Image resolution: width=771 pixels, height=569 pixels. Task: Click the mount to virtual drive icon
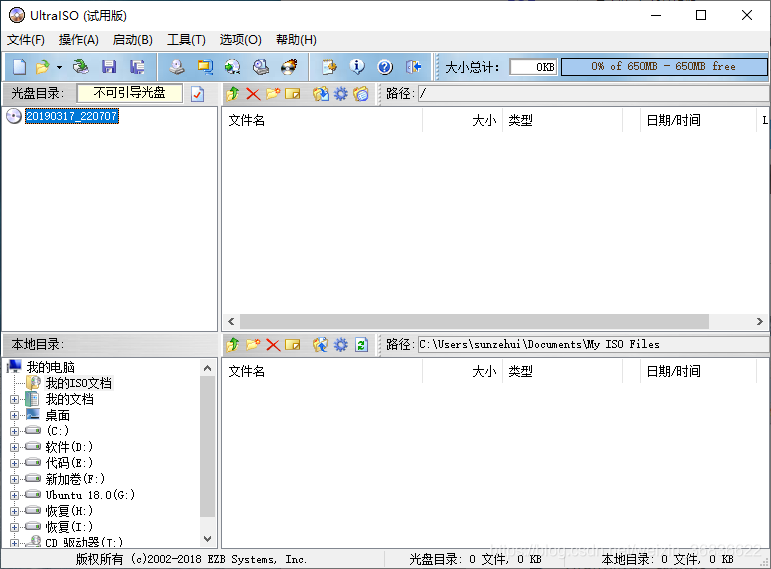261,67
